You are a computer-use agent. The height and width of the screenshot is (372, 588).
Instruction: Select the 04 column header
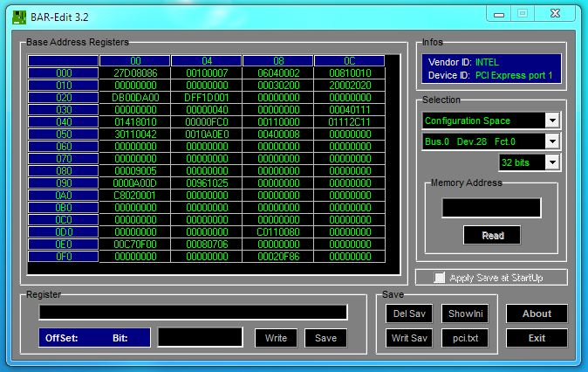click(206, 61)
